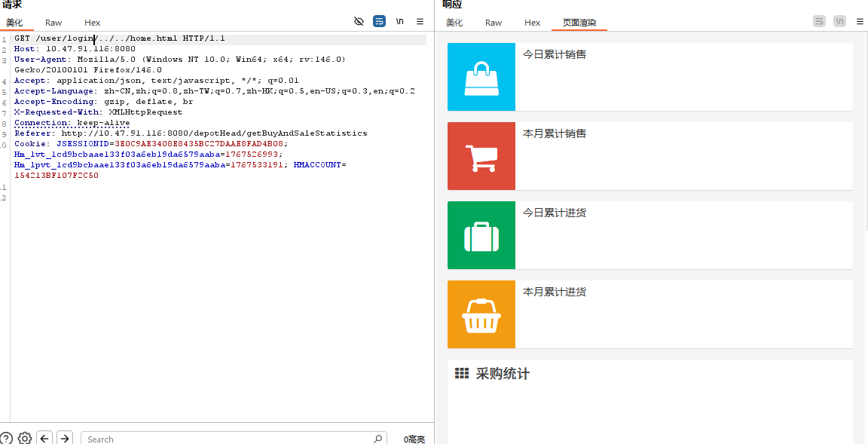Go to next search match with forward arrow

pyautogui.click(x=65, y=438)
